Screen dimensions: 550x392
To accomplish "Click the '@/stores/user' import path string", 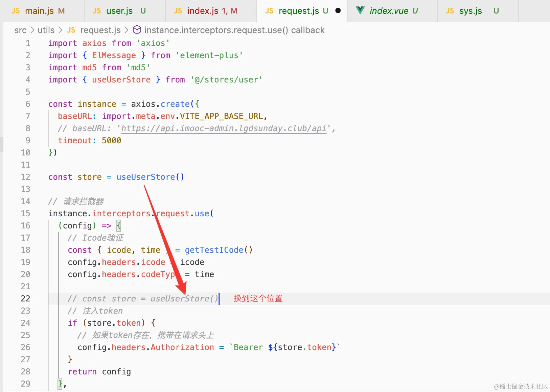I will point(226,80).
